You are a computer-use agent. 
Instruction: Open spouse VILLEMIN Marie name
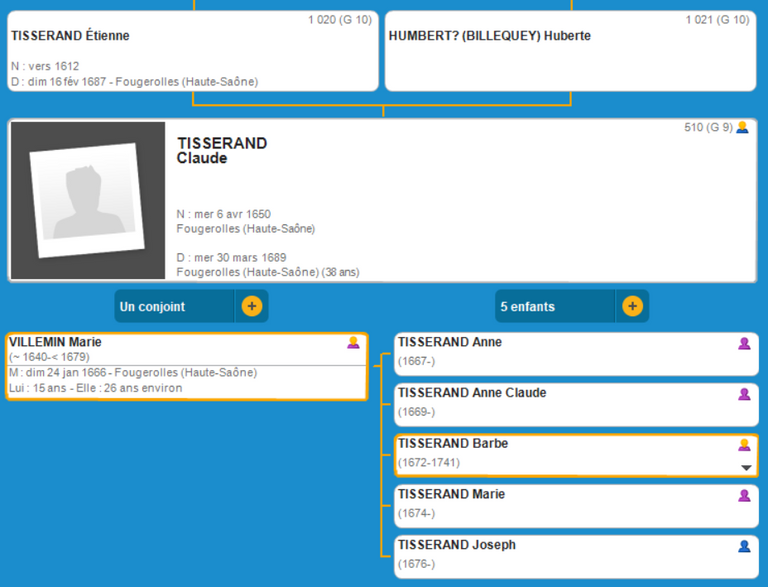coord(55,342)
